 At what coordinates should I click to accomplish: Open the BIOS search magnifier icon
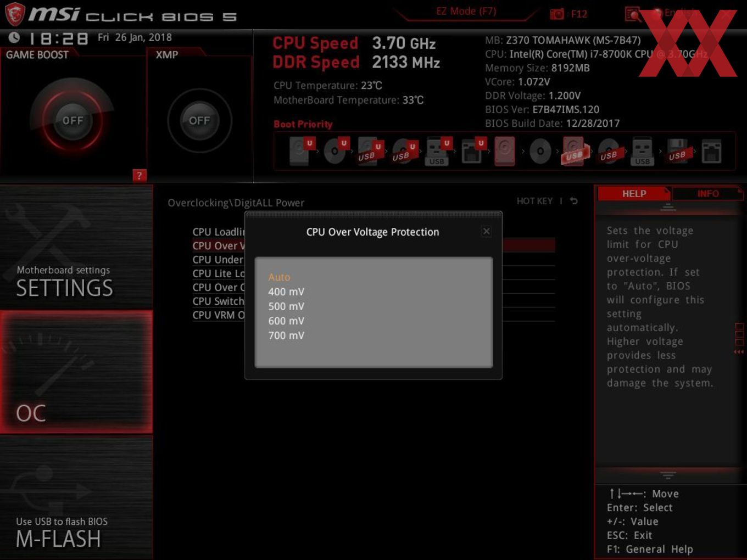632,14
